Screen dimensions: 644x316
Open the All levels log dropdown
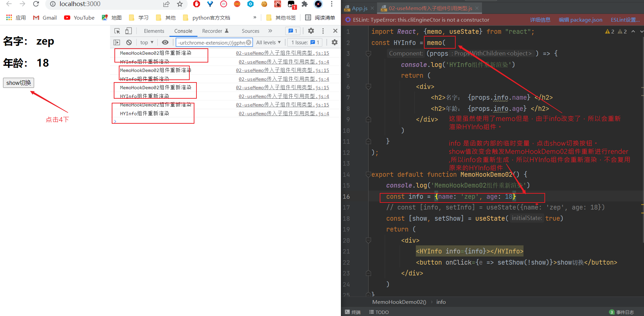click(x=268, y=43)
